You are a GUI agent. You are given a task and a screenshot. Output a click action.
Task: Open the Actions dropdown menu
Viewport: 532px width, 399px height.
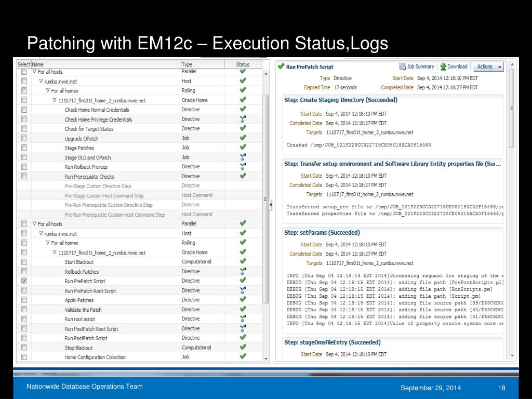coord(488,67)
